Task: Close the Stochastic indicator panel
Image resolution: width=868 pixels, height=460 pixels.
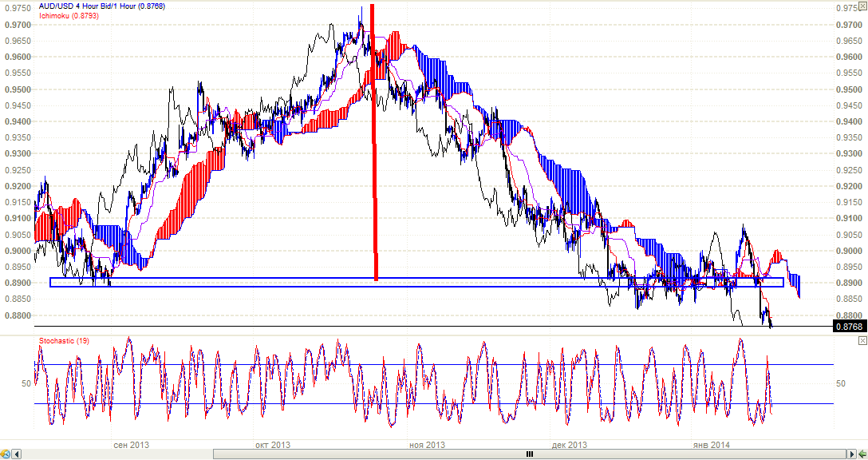Action: coord(862,340)
